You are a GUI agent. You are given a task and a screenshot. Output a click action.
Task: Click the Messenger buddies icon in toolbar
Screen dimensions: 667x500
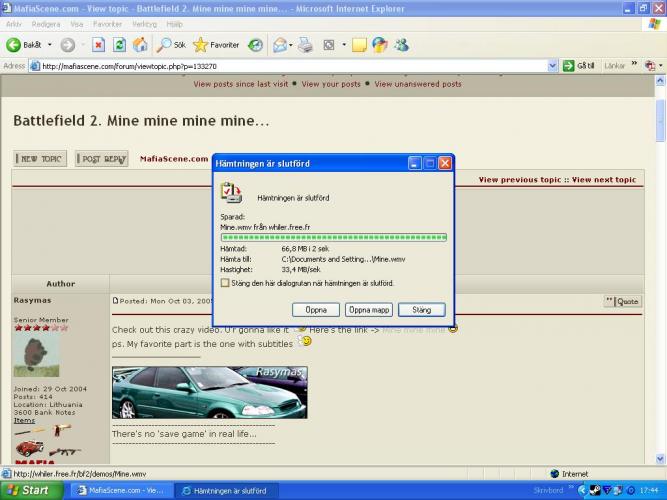pyautogui.click(x=401, y=45)
